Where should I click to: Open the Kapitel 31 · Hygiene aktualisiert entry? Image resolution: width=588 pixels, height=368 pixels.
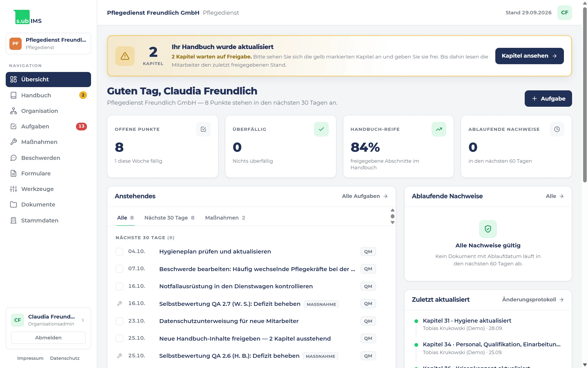pos(467,321)
